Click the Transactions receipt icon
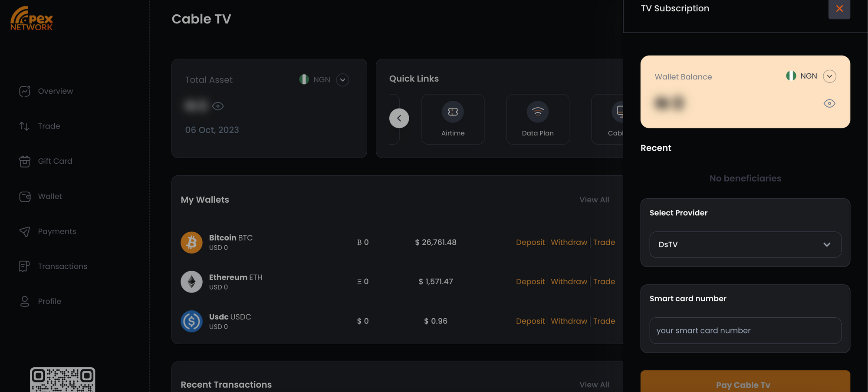Image resolution: width=868 pixels, height=392 pixels. (24, 267)
